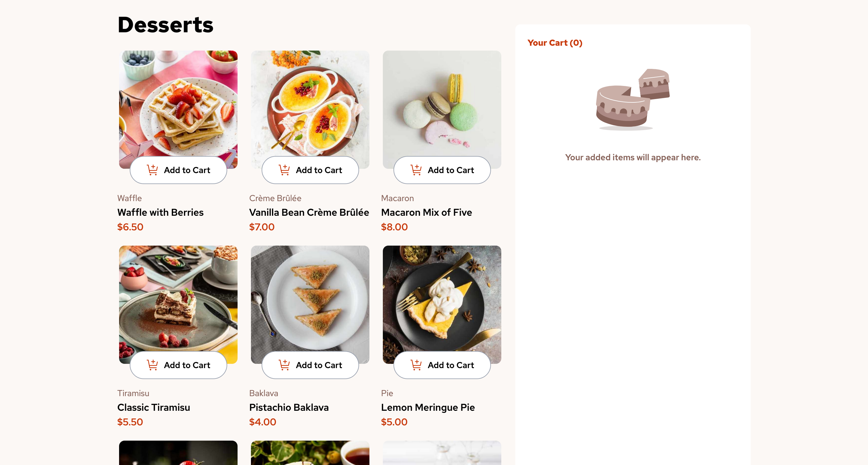Click the cart icon on the Lemon Pie button
This screenshot has height=465, width=868.
click(x=416, y=365)
